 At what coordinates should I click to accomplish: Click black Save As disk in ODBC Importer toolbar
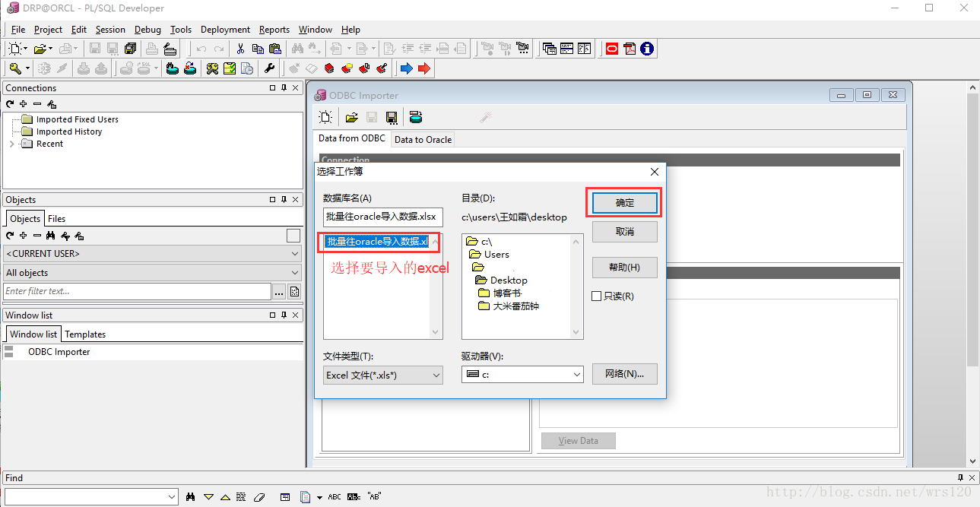point(392,117)
